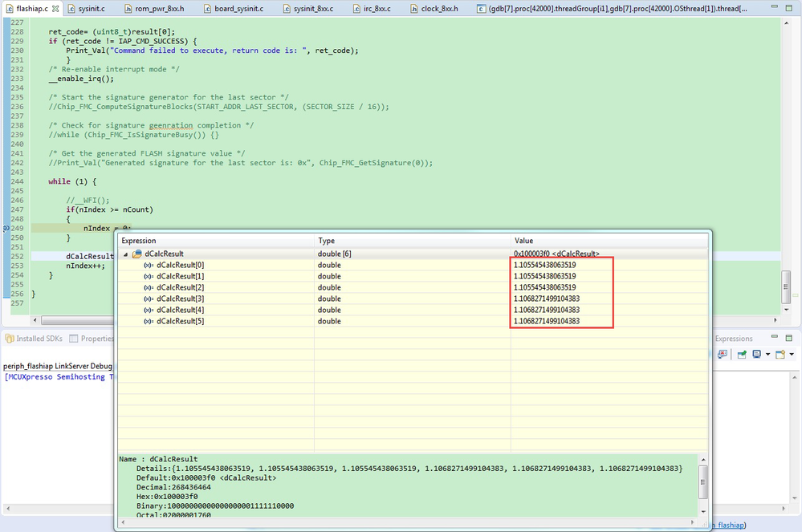Click the detail pane vertical scrollbar thumb
Screen dimensions: 802x532
pos(703,481)
